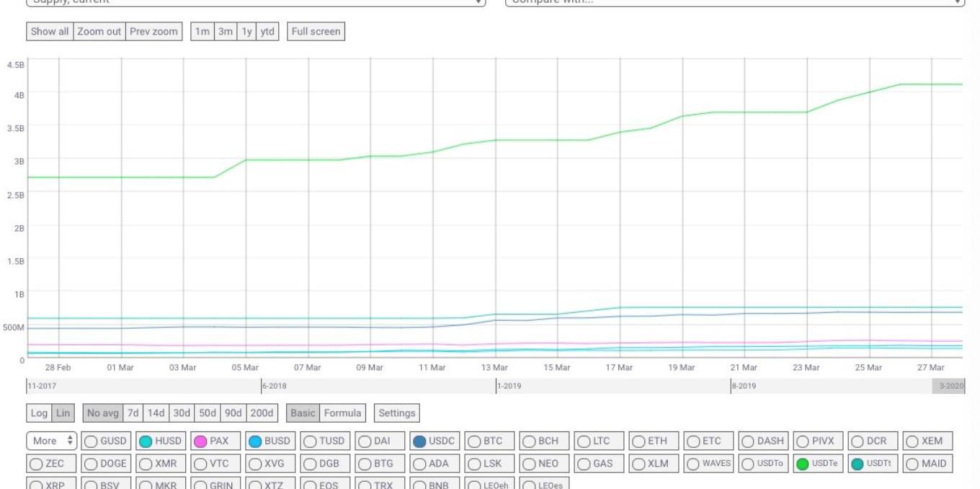Show the DOGE series
Image resolution: width=980 pixels, height=489 pixels.
point(91,464)
